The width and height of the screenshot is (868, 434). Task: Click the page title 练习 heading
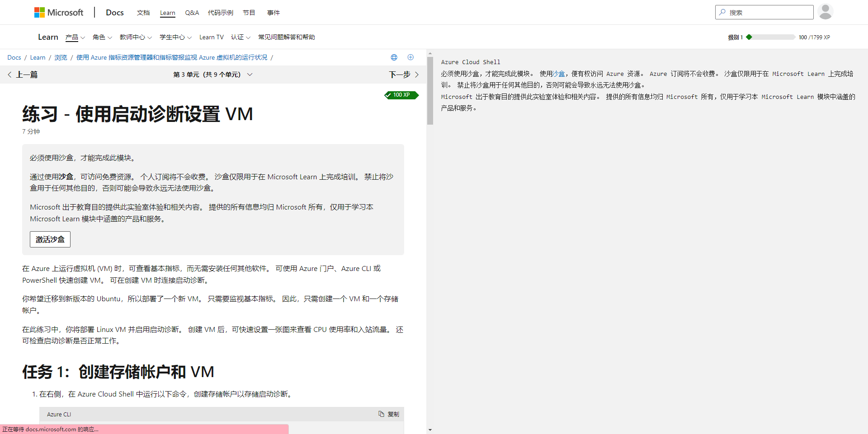pyautogui.click(x=137, y=114)
